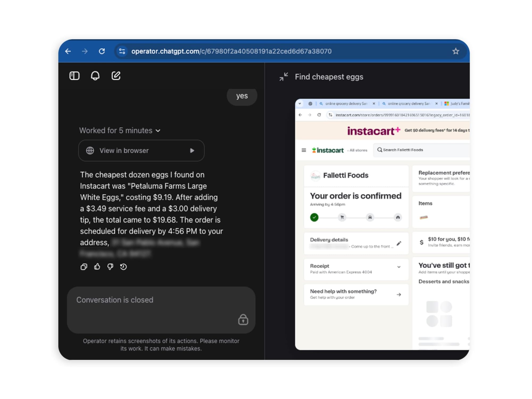
Task: Close the first online grocery delivery tab
Action: pos(374,103)
